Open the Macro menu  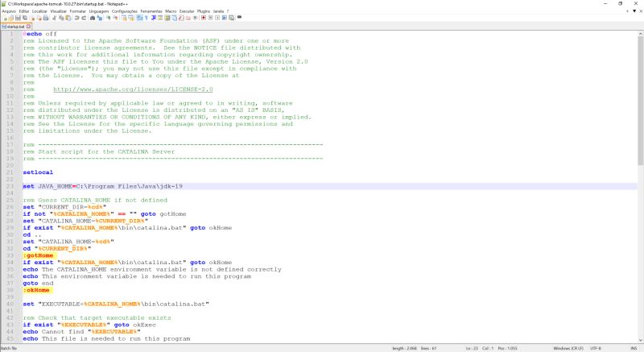coord(171,11)
